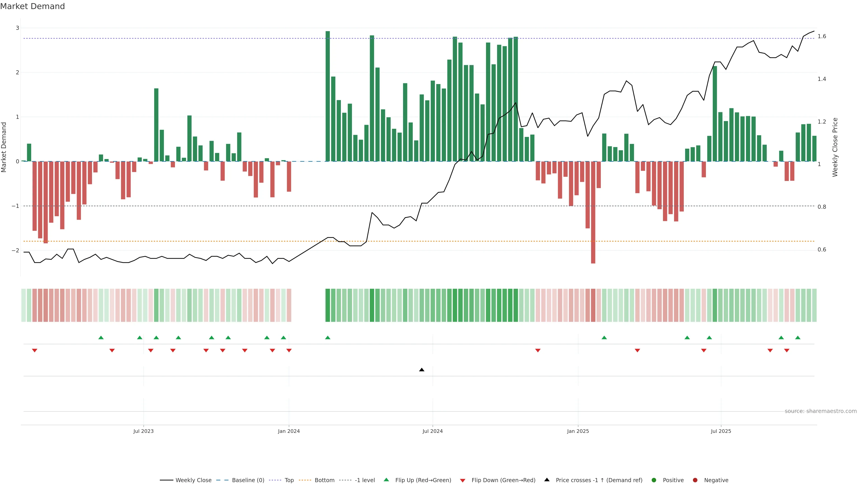
Task: Click red Negative circle legend icon
Action: [x=695, y=480]
